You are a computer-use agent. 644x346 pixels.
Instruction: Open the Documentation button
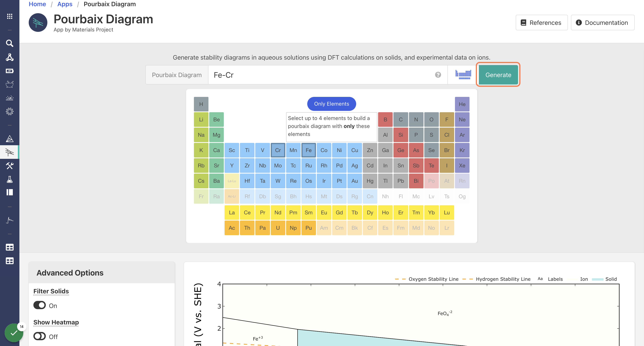pyautogui.click(x=602, y=23)
